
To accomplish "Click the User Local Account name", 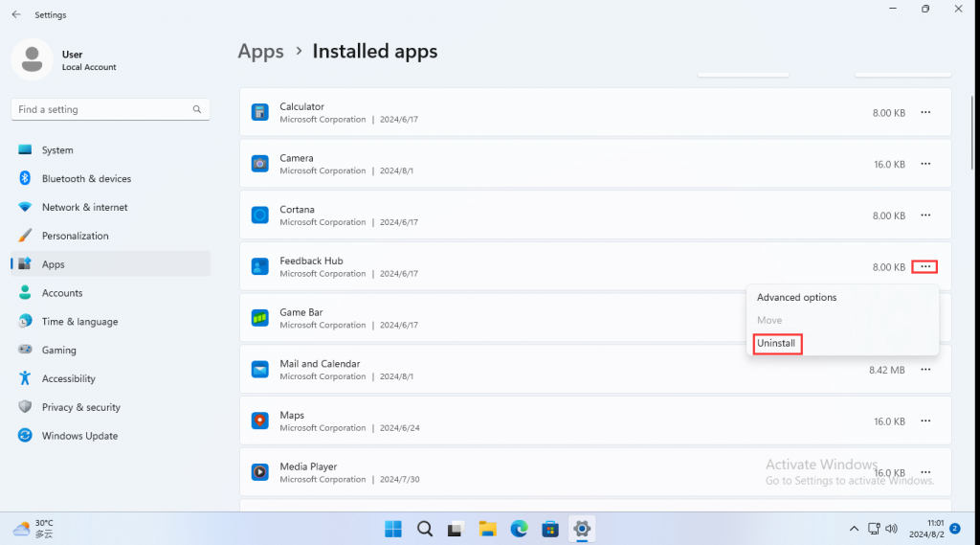I will tap(89, 60).
